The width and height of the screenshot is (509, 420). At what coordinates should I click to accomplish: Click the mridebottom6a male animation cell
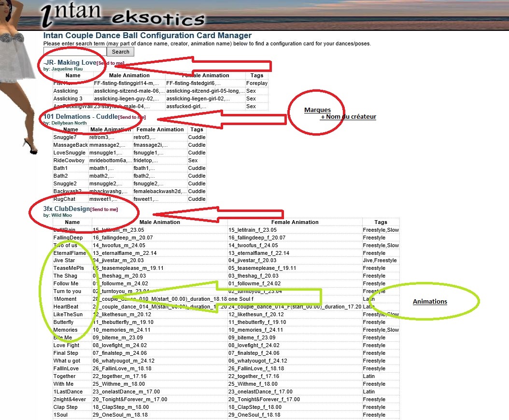[x=111, y=160]
